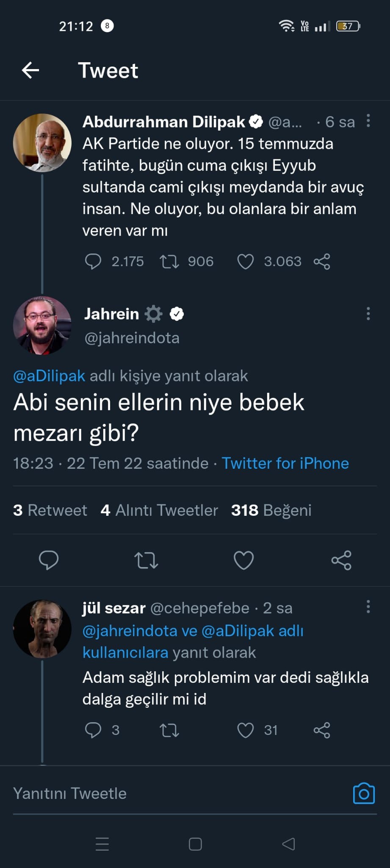Retweet Jahrein's main tweet
Viewport: 390px width, 868px height.
[146, 560]
